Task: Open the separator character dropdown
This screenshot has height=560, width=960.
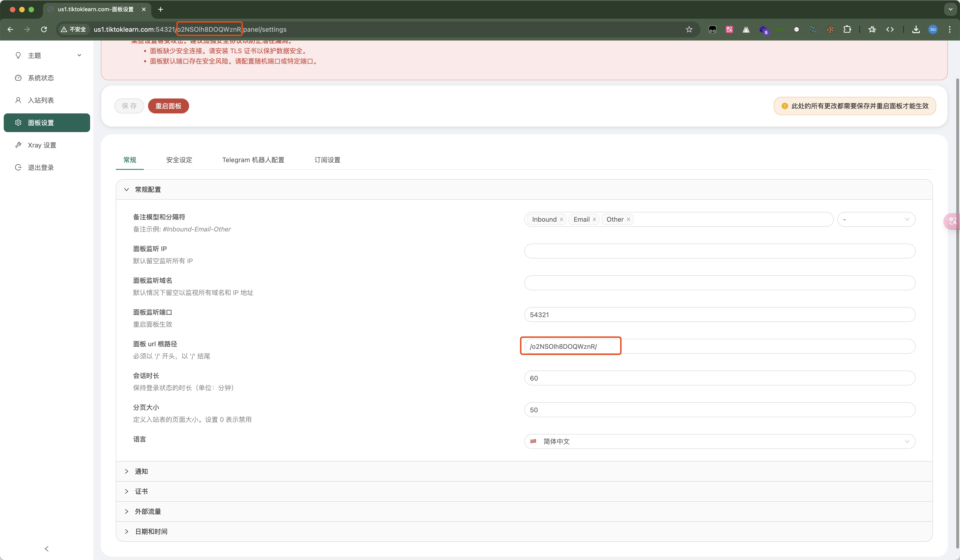Action: pyautogui.click(x=876, y=219)
